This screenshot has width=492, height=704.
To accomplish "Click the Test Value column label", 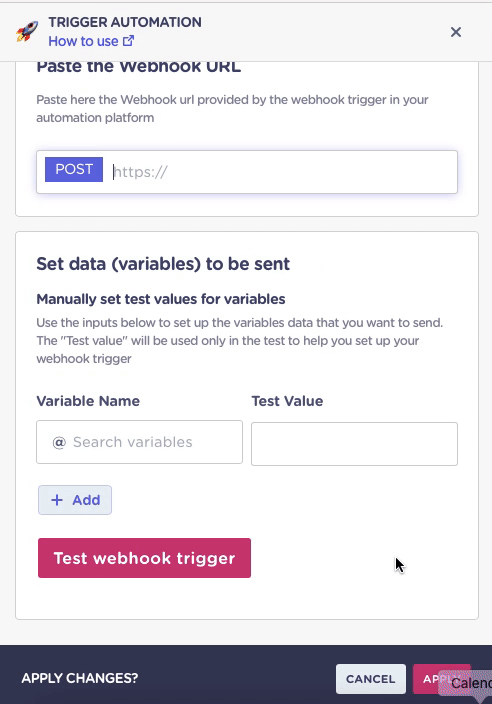I will pyautogui.click(x=287, y=401).
